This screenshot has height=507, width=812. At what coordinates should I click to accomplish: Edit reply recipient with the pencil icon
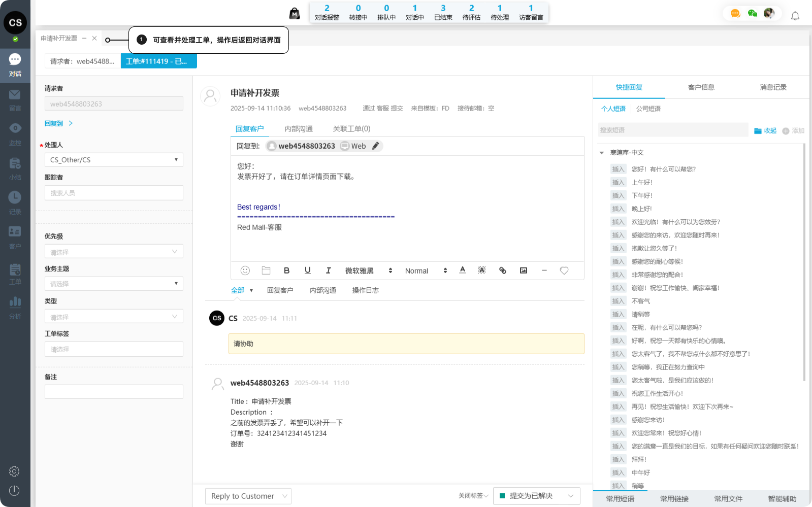375,146
